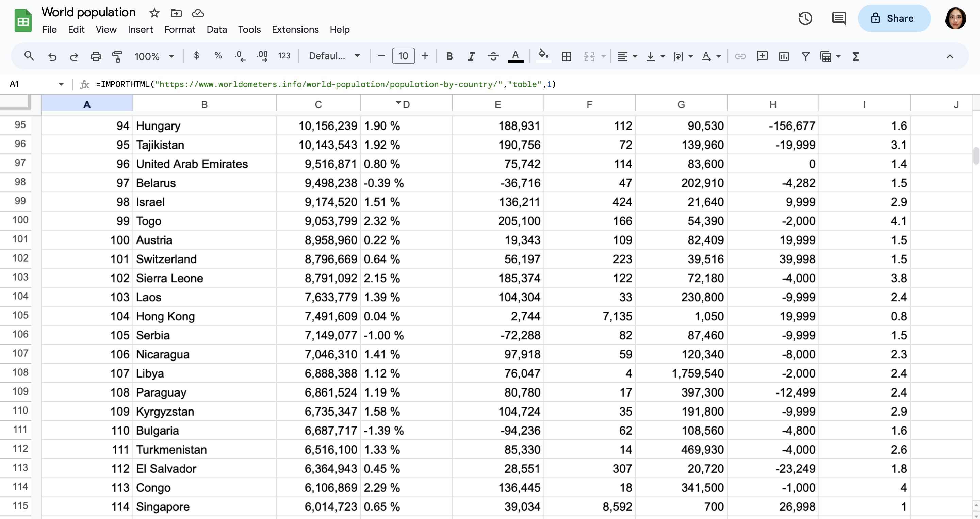The image size is (980, 519).
Task: Star the World population document
Action: 154,13
